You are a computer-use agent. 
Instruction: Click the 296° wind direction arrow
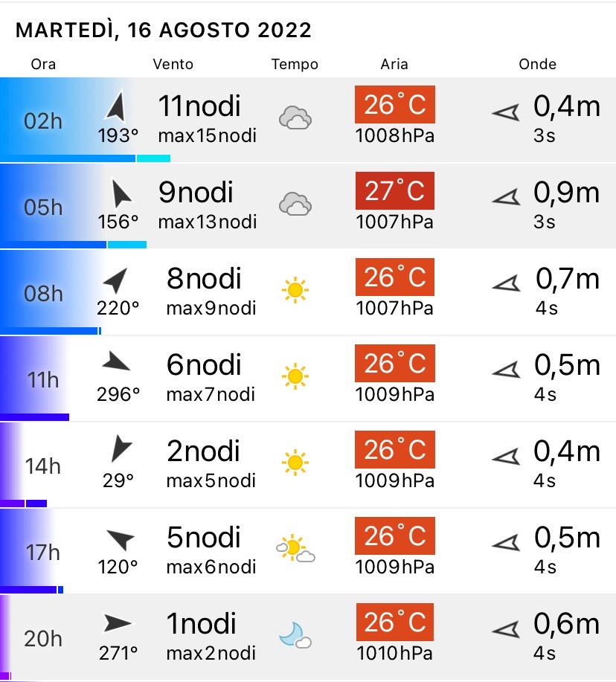click(116, 363)
